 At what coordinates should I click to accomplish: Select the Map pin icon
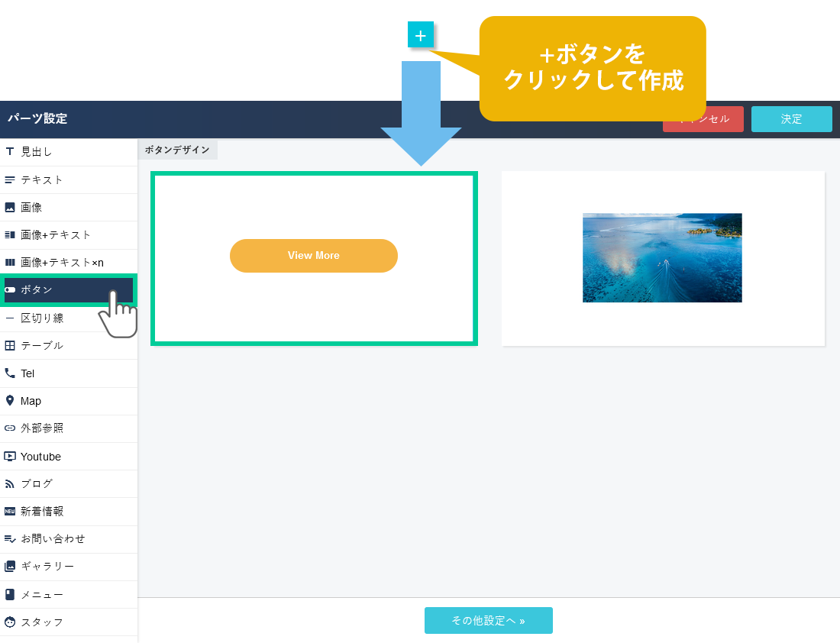pyautogui.click(x=10, y=401)
